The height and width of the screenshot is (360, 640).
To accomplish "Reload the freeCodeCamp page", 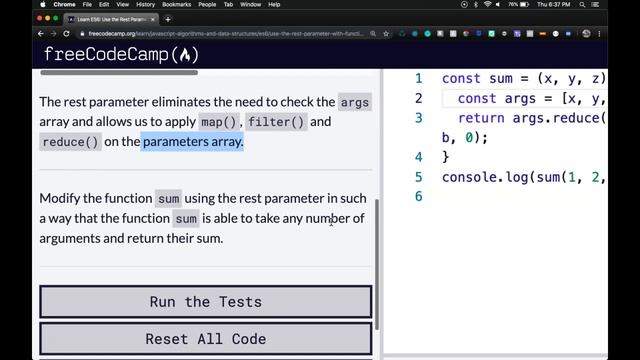I will click(x=66, y=34).
